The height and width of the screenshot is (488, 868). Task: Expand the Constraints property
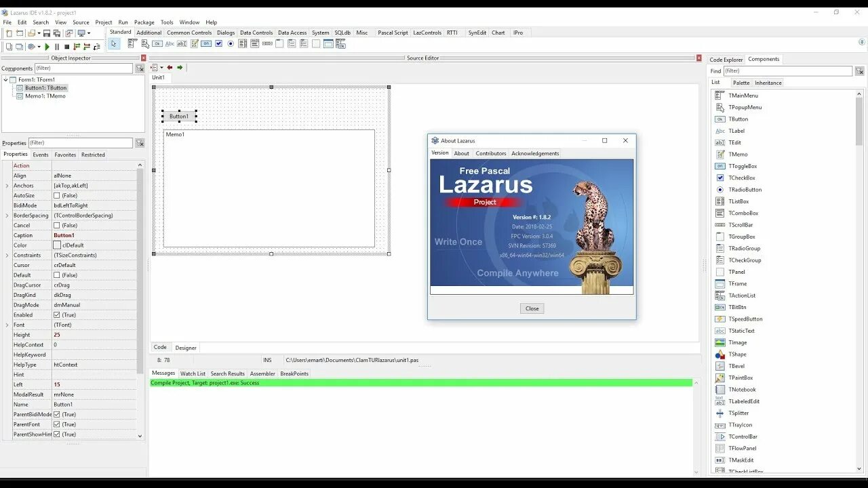click(x=7, y=256)
